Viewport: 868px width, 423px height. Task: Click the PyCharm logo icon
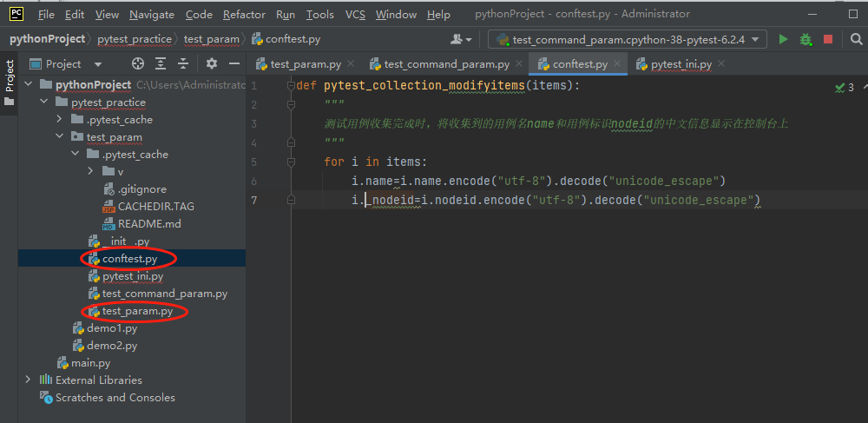tap(16, 13)
